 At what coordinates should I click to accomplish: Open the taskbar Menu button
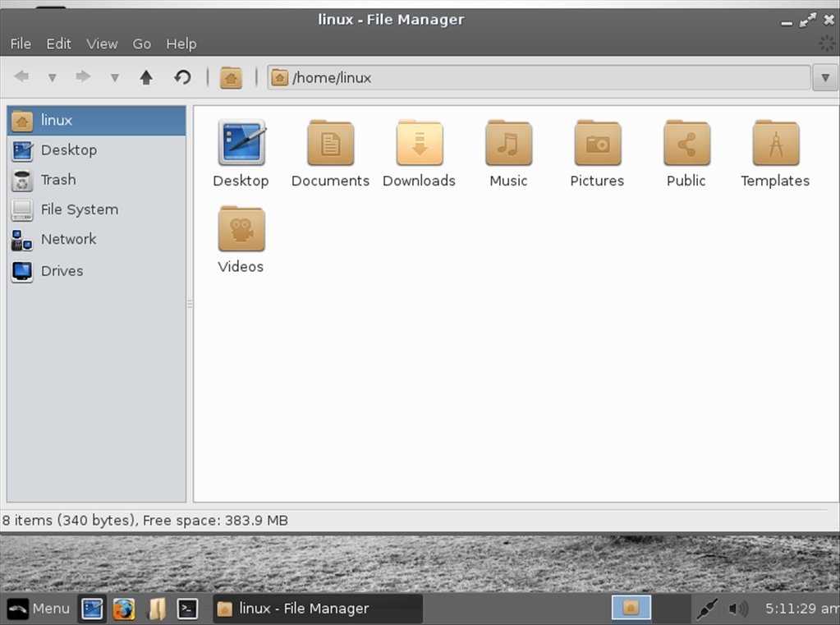(x=39, y=609)
